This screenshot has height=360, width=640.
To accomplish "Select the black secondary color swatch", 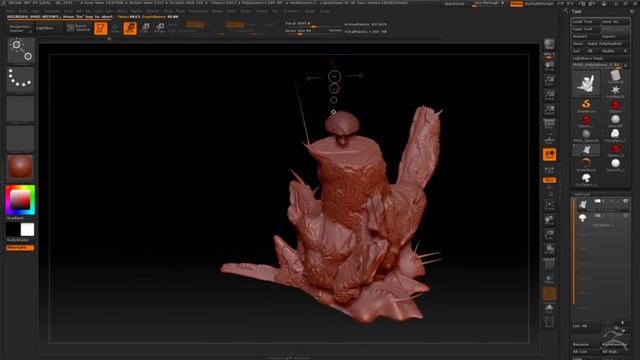I will pos(13,229).
